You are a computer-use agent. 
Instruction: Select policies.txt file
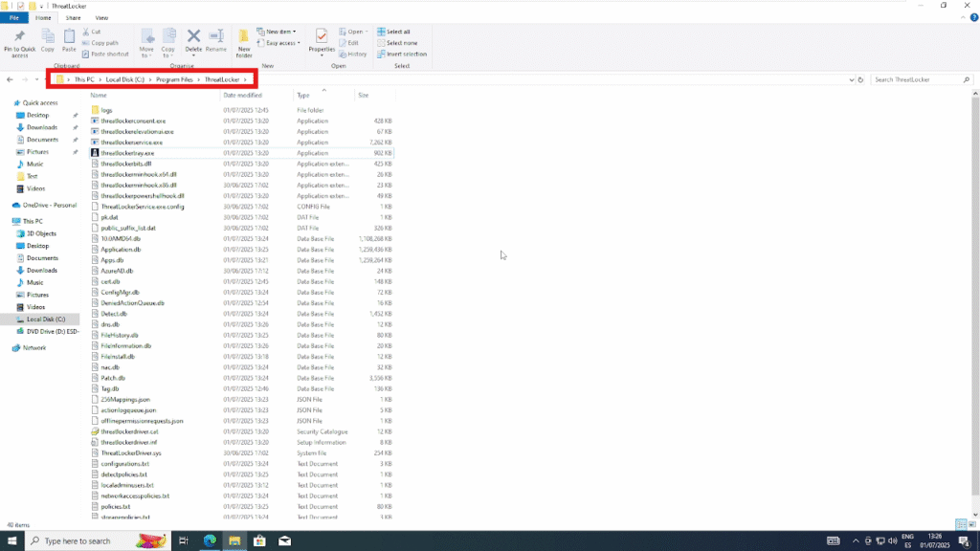click(x=241, y=506)
